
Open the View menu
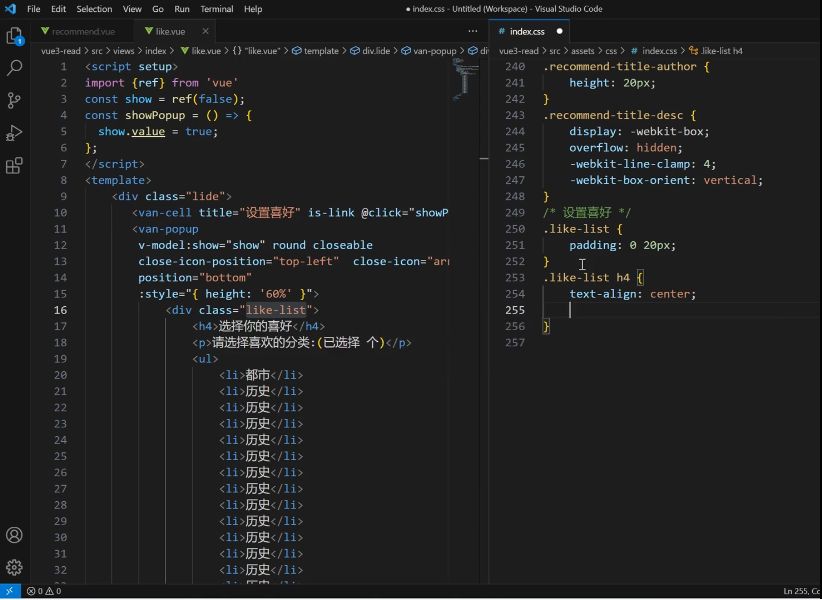[x=132, y=9]
